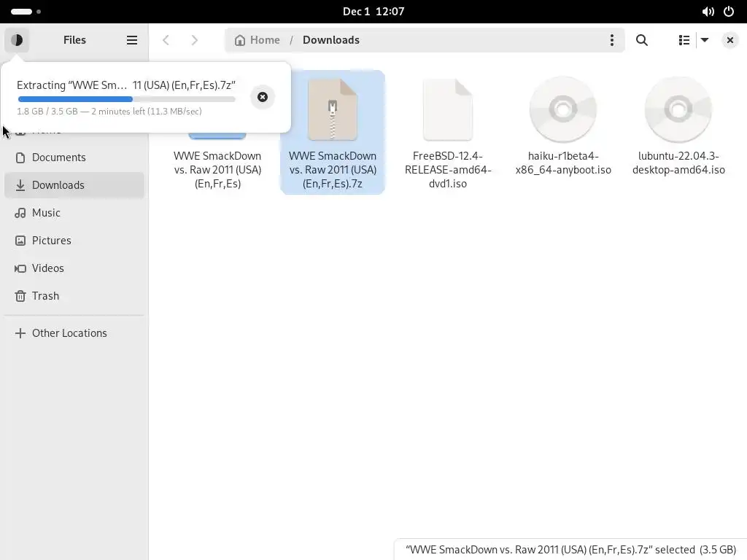The image size is (747, 560).
Task: Open Pictures in the sidebar
Action: click(x=74, y=241)
